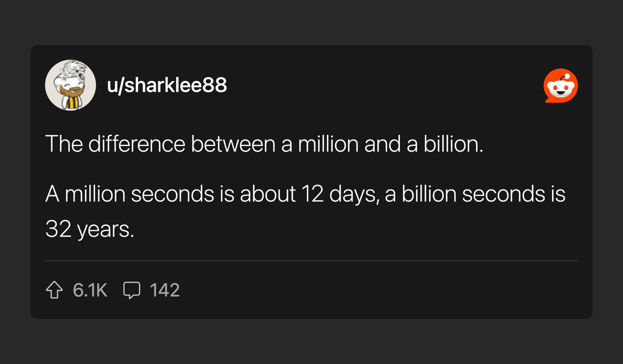
Task: Click the word "between" in the title
Action: pyautogui.click(x=233, y=144)
